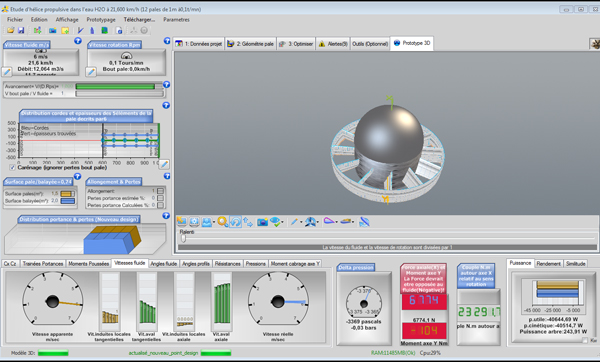Activate the 3D rotate view tool
Image resolution: width=600 pixels, height=362 pixels.
[235, 222]
